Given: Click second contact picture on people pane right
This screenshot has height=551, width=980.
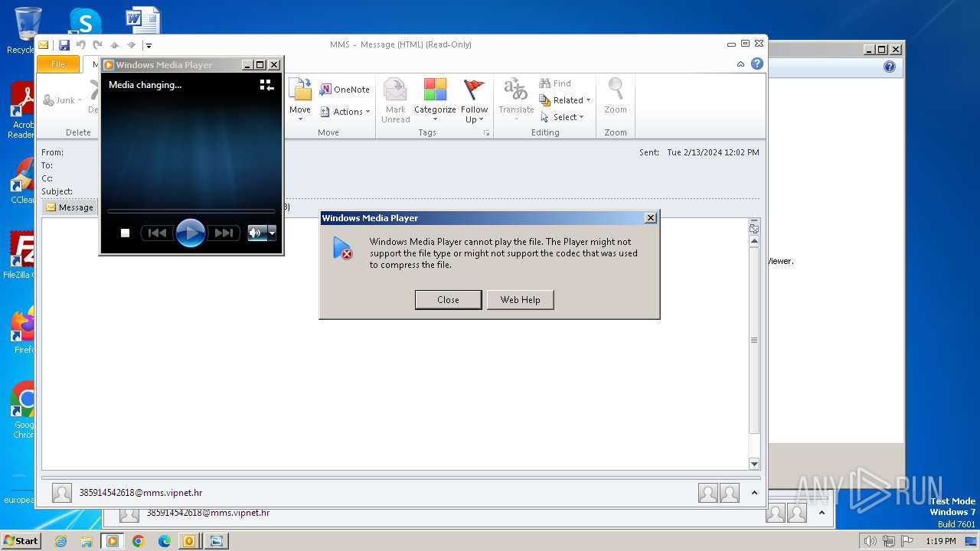Looking at the screenshot, I should [730, 493].
